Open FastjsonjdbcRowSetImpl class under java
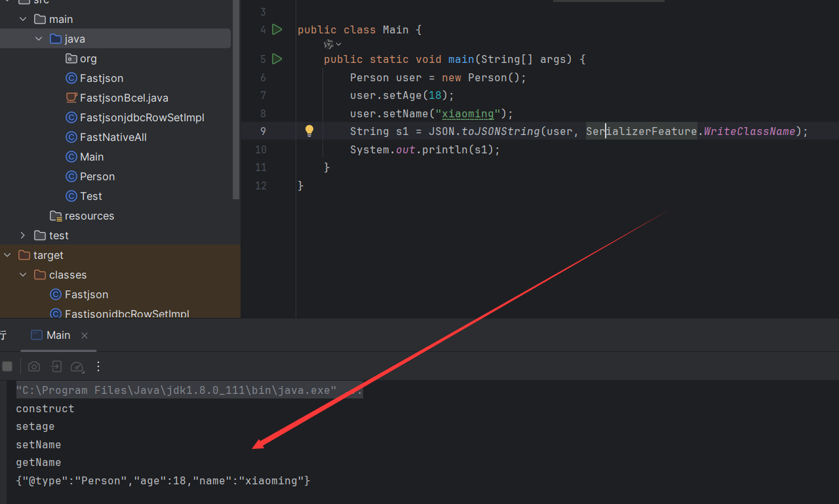Screen dimensions: 839x504 tap(142, 117)
